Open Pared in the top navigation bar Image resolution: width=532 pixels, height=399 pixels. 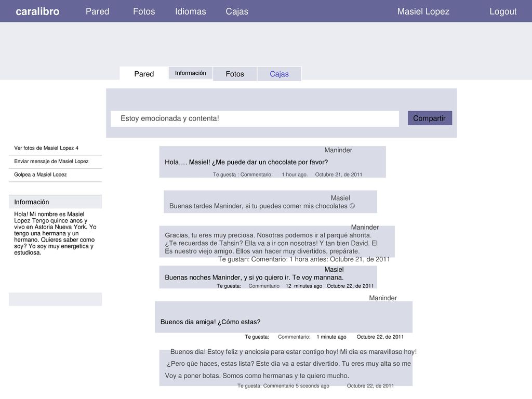coord(97,11)
